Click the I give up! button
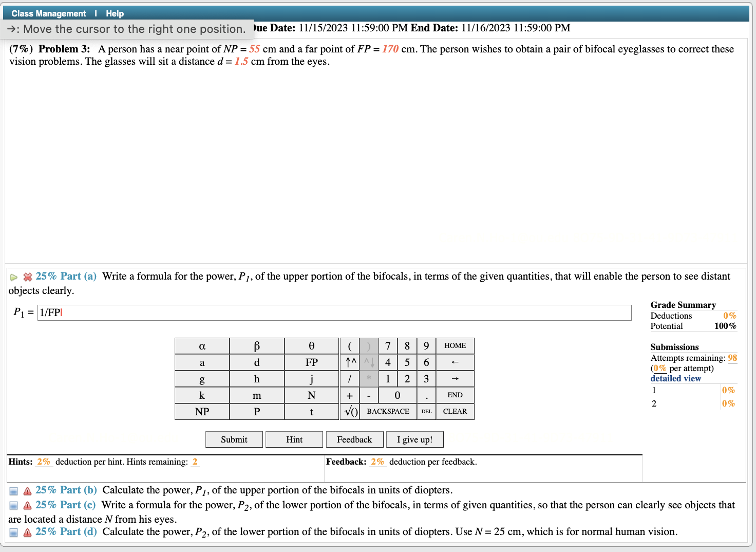This screenshot has height=552, width=756. click(x=415, y=439)
